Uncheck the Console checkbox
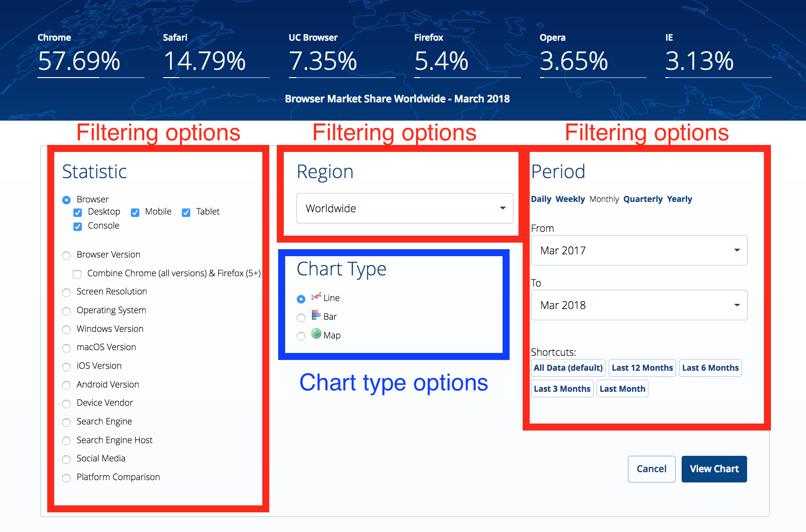 point(78,227)
